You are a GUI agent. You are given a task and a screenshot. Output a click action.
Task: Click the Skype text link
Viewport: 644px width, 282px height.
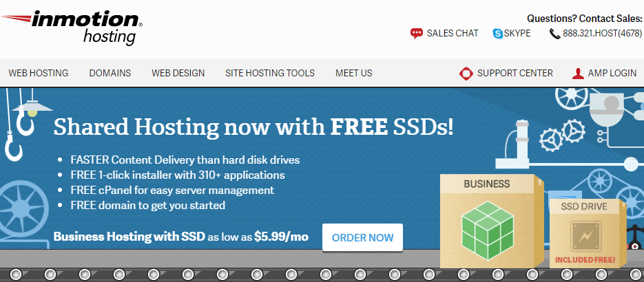[517, 33]
